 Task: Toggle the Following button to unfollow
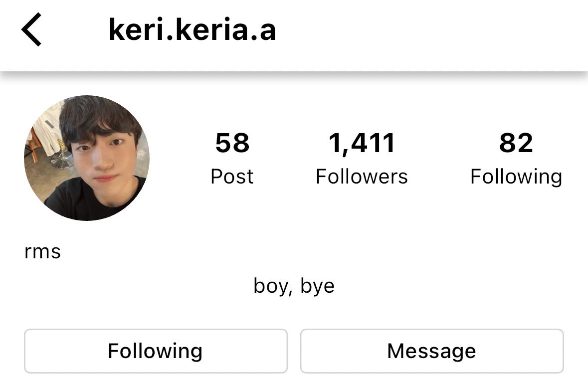tap(156, 351)
